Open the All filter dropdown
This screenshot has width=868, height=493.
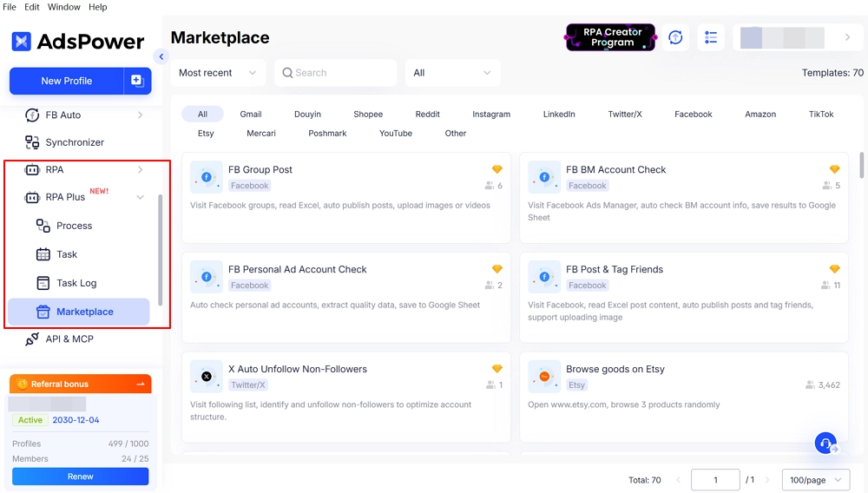coord(452,73)
